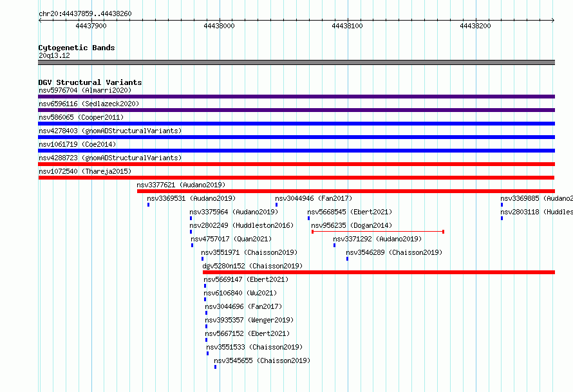Click the blue marker under nsv3545655
573x392 pixels.
point(215,367)
